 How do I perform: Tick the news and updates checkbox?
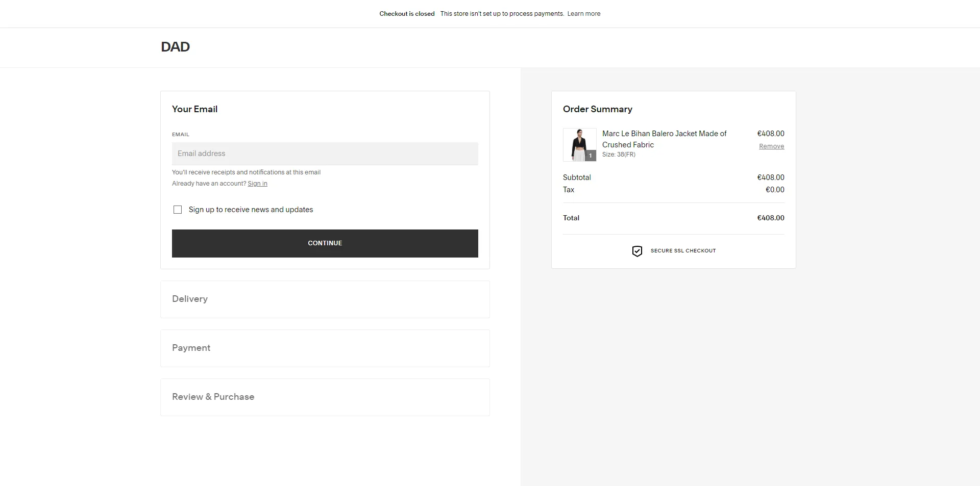click(178, 210)
